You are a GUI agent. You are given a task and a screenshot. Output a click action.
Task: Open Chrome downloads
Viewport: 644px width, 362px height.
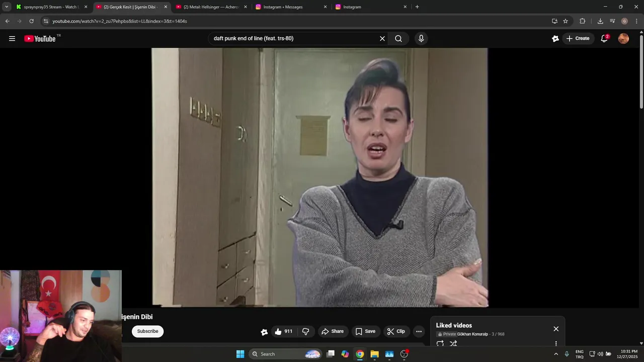(x=600, y=21)
